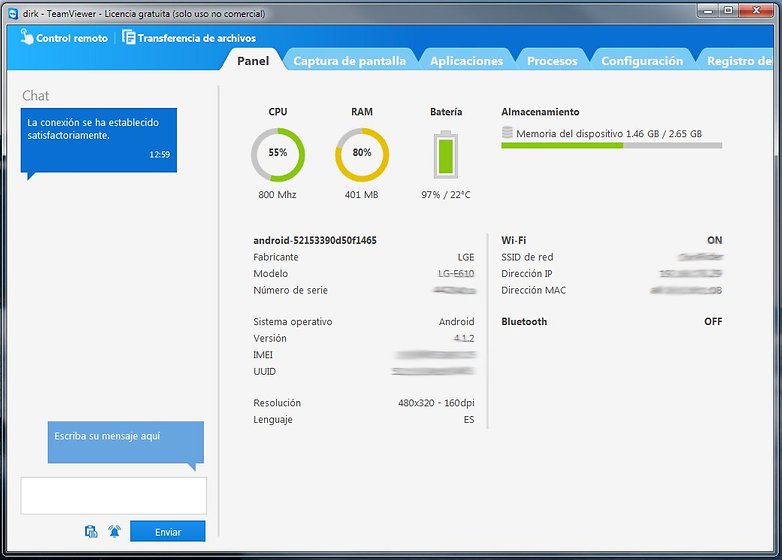Click the LG-E610 model value

pyautogui.click(x=456, y=273)
